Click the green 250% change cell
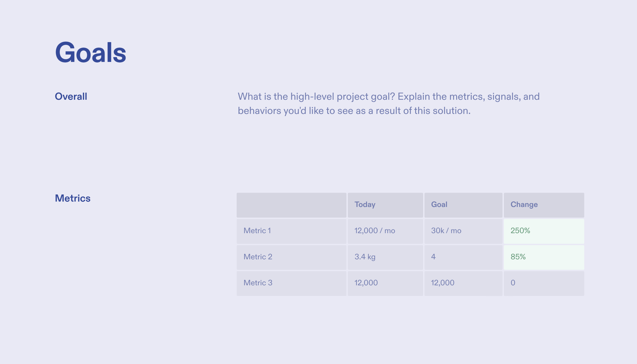This screenshot has height=364, width=637. (520, 231)
